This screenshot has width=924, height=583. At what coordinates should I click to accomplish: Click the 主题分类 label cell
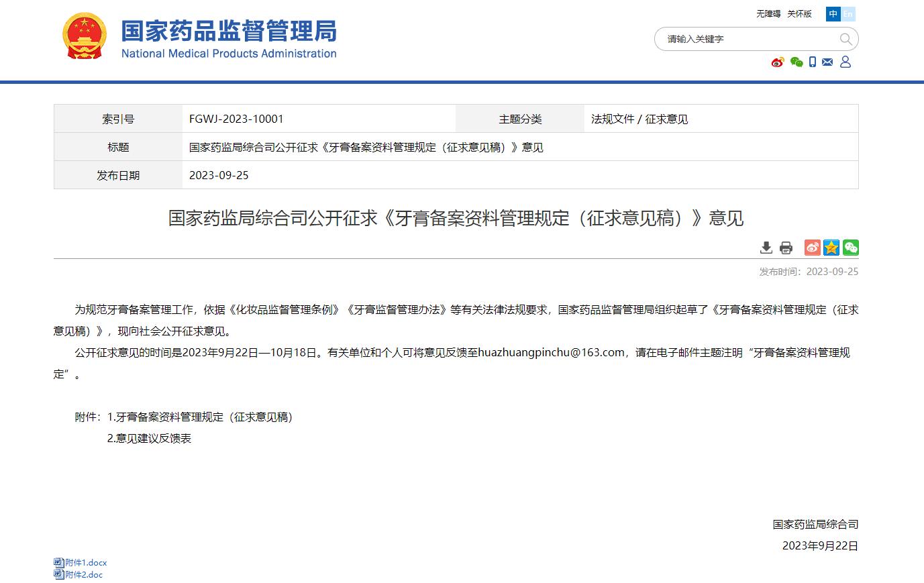pyautogui.click(x=520, y=119)
